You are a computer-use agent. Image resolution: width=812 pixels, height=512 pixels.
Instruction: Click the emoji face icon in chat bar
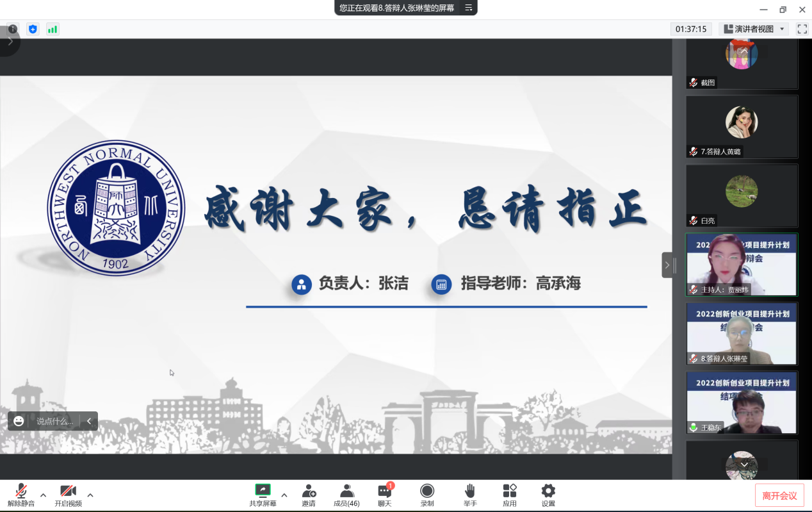point(19,421)
